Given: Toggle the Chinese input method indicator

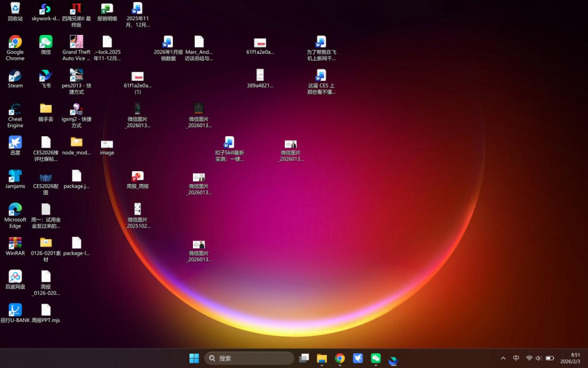Looking at the screenshot, I should click(516, 358).
